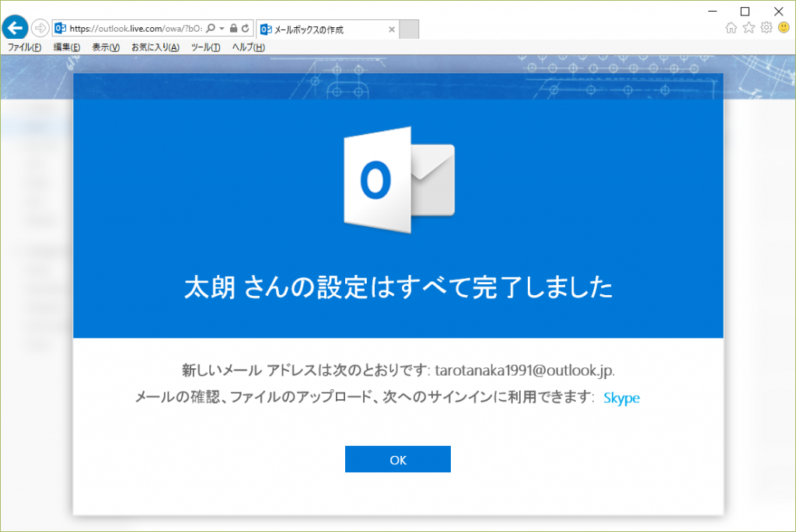Open the お気に入り(A) menu
This screenshot has width=796, height=532.
click(155, 47)
